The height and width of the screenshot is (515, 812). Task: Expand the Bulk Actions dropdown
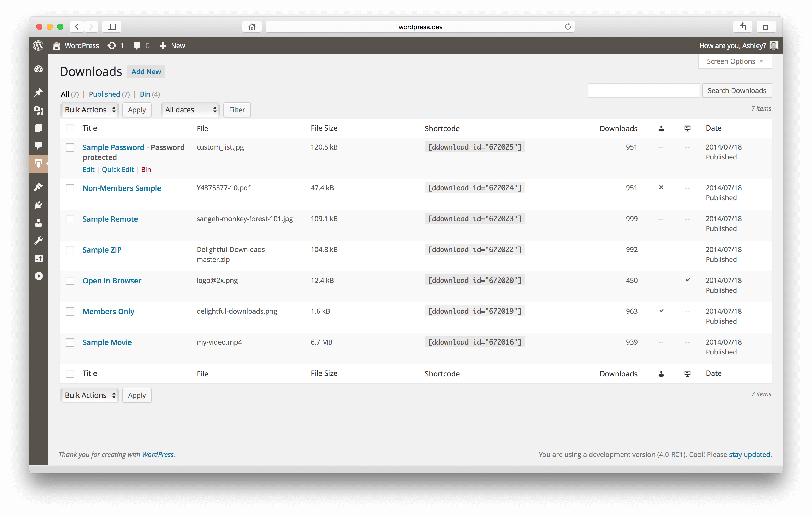[89, 109]
